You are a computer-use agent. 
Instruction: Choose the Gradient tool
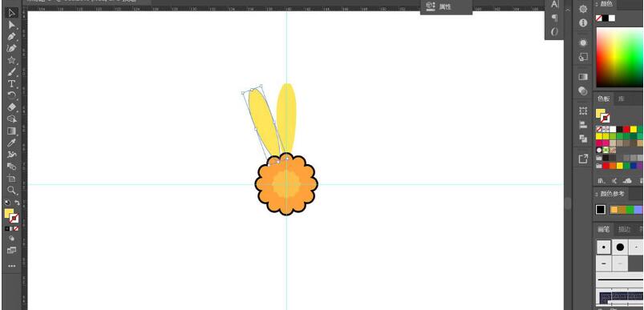coord(11,131)
